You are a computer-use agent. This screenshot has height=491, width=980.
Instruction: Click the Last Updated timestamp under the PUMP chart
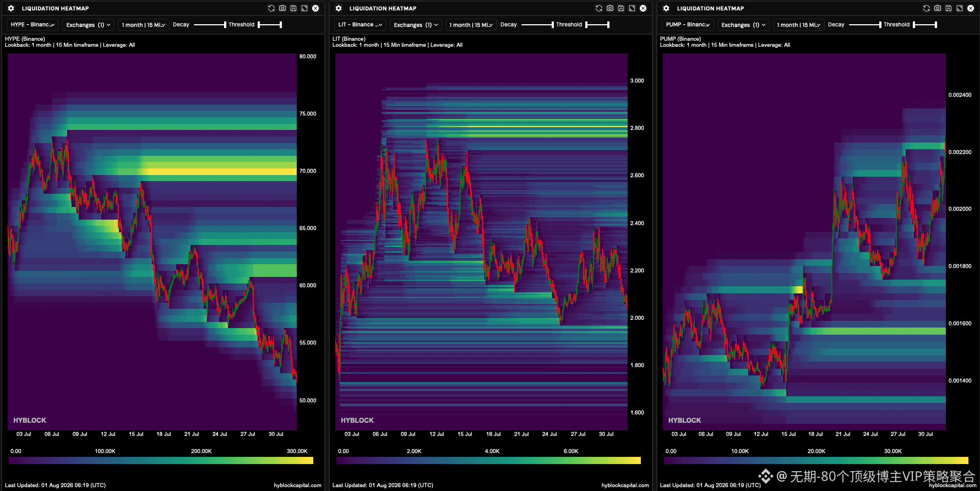tap(710, 485)
